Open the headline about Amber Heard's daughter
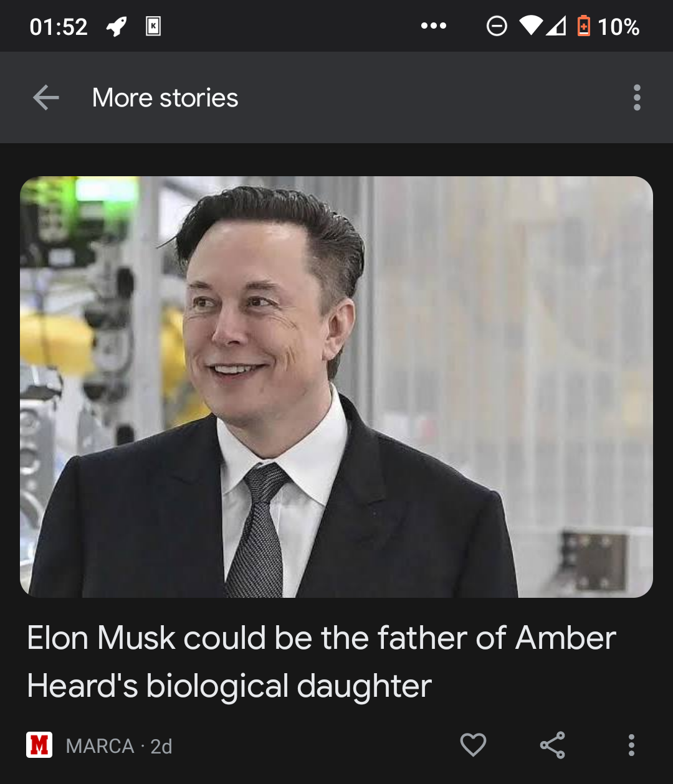Image resolution: width=673 pixels, height=784 pixels. point(322,662)
